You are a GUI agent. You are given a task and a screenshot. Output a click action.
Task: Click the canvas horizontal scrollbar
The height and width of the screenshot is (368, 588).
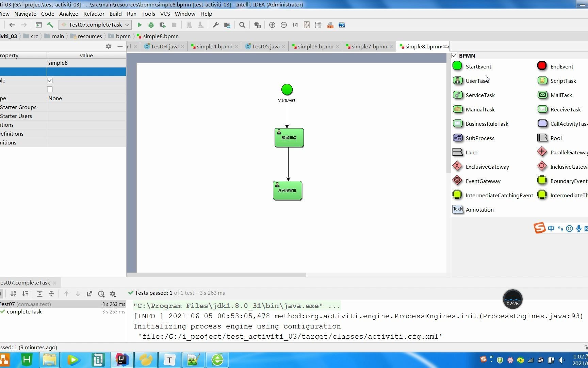216,275
